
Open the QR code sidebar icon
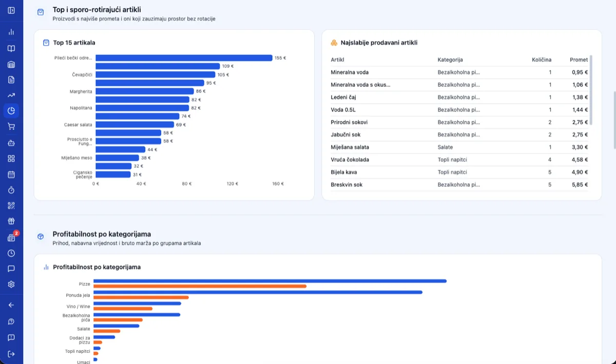pos(11,206)
